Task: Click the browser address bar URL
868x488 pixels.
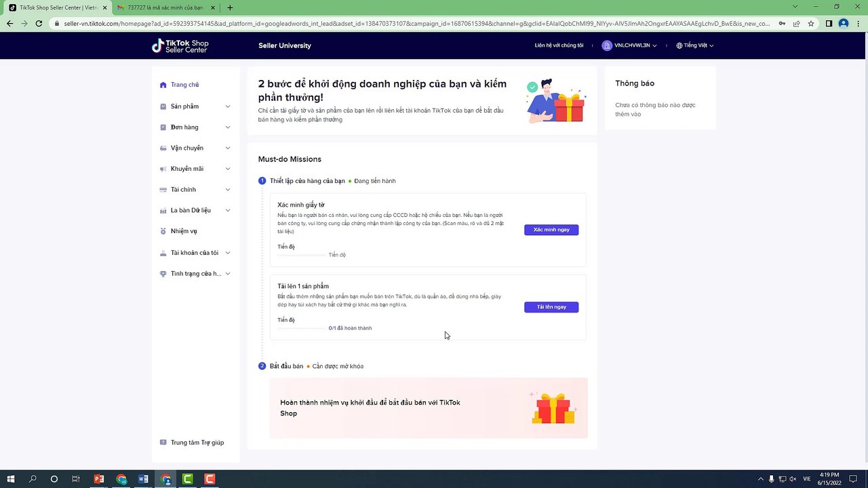Action: 416,24
